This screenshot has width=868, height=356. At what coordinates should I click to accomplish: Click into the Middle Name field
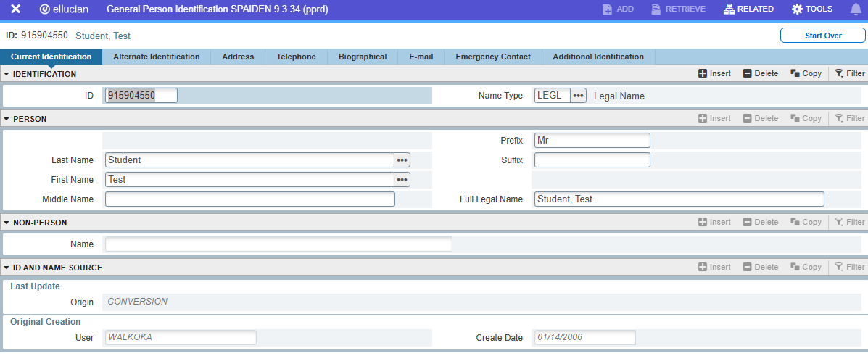coord(249,199)
